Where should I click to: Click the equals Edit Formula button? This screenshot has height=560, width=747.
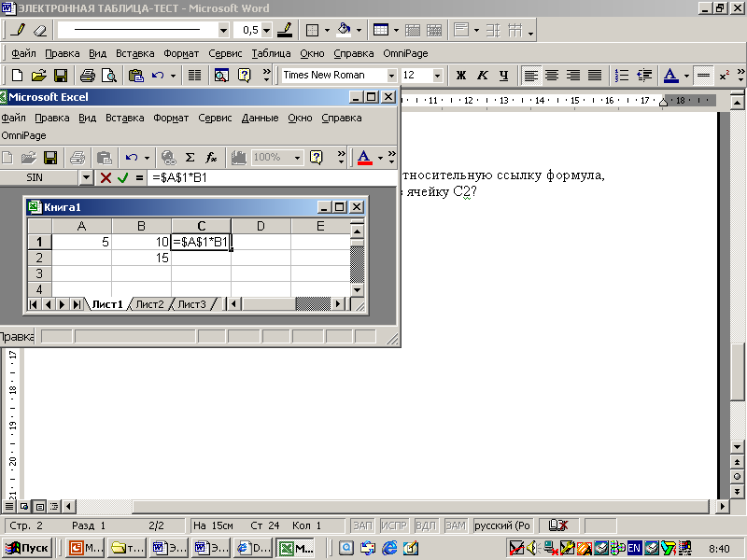[139, 177]
